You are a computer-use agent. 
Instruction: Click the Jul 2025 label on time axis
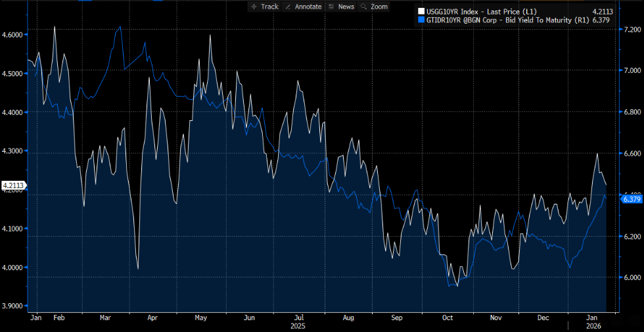click(x=298, y=318)
